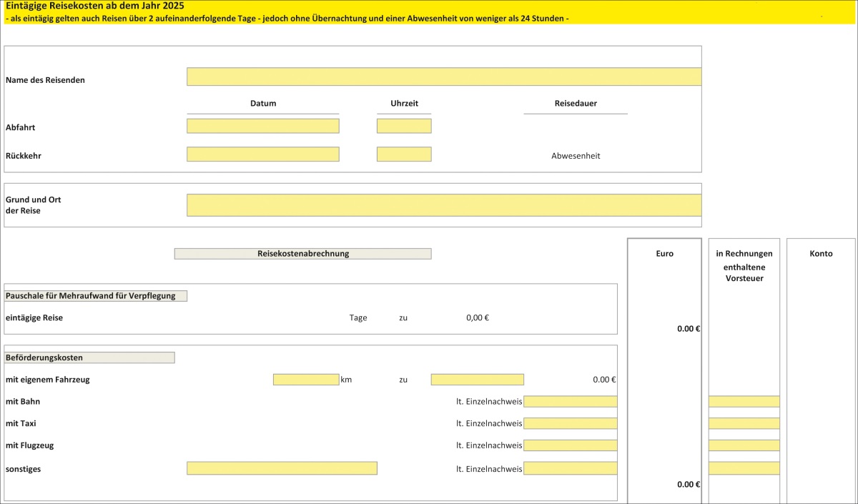Click the Pauschale für Mehraufwand für Verpflegung heading
Viewport: 858px width, 504px height.
pos(95,296)
